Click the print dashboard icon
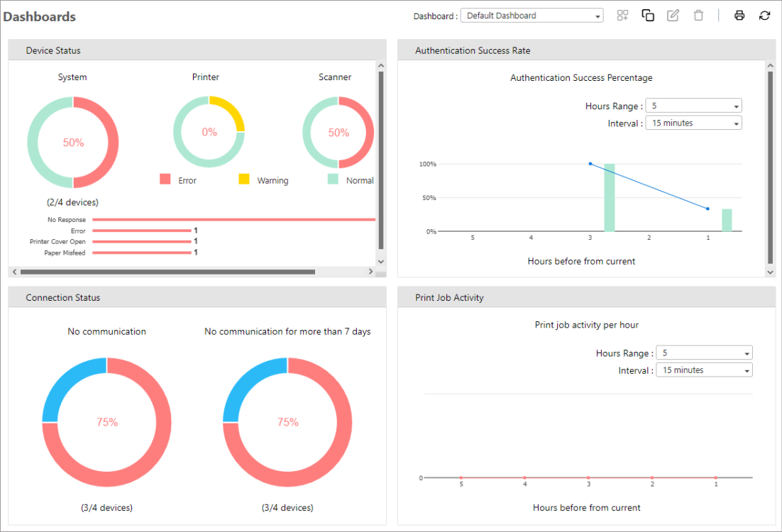This screenshot has width=782, height=532. coord(739,16)
